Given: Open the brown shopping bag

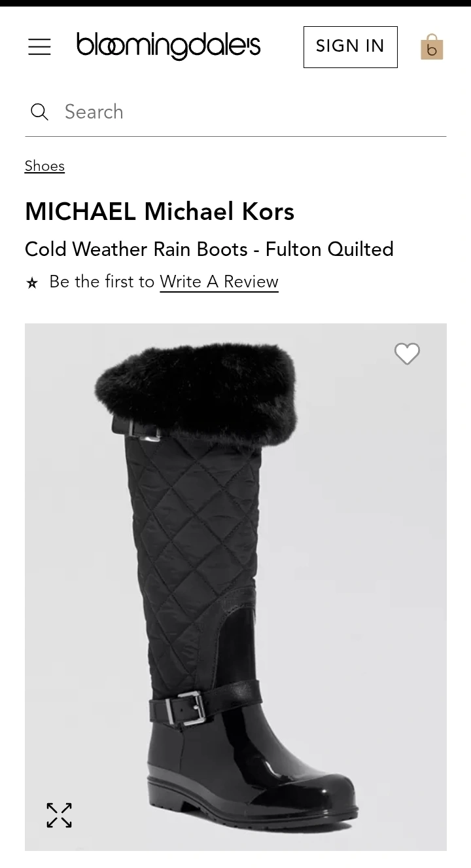Looking at the screenshot, I should coord(432,46).
